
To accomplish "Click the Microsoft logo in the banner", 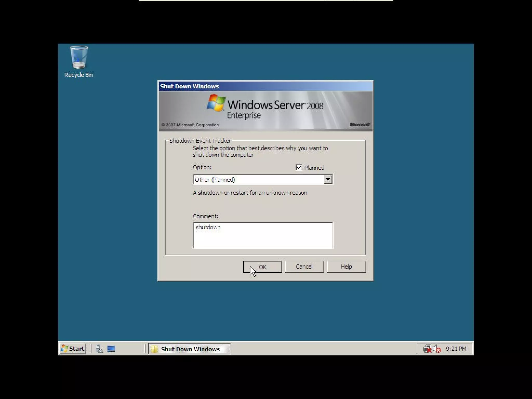I will pos(360,124).
